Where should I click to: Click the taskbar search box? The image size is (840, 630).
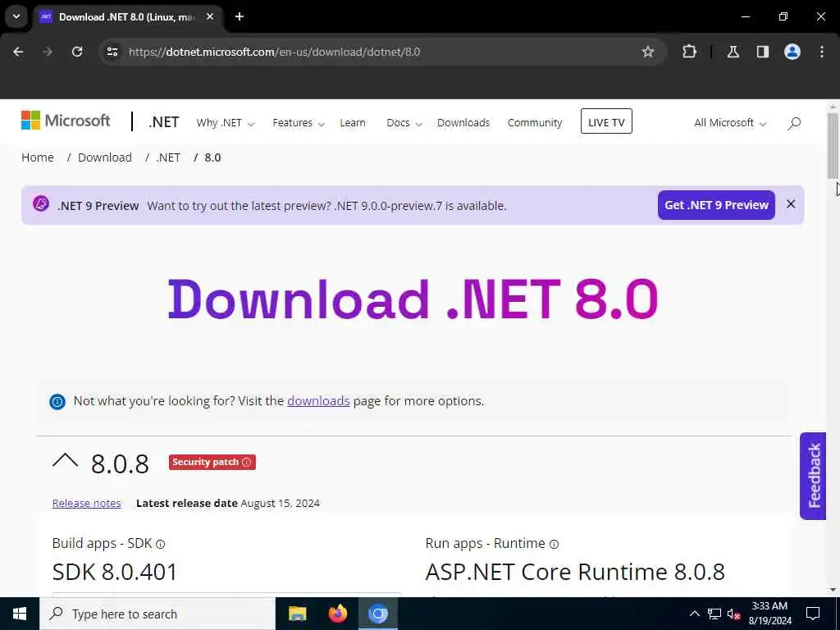coord(157,614)
